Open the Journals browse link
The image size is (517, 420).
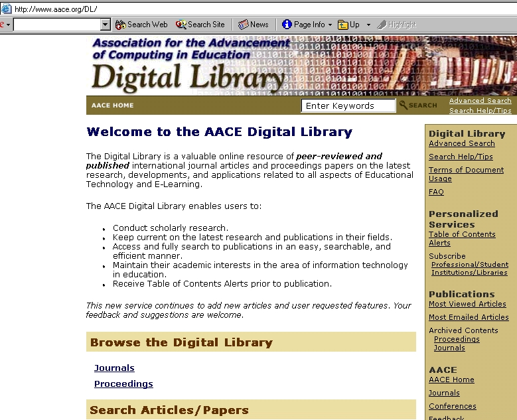coord(114,368)
